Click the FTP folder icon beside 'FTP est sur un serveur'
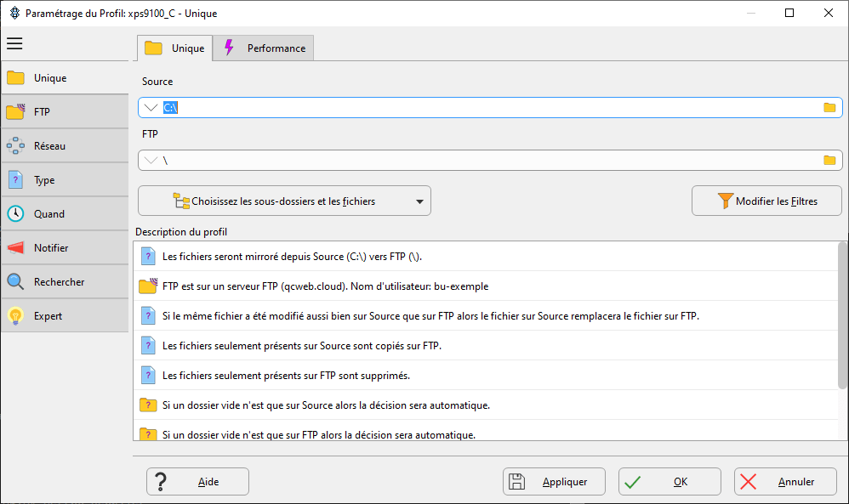The width and height of the screenshot is (849, 504). pyautogui.click(x=148, y=286)
